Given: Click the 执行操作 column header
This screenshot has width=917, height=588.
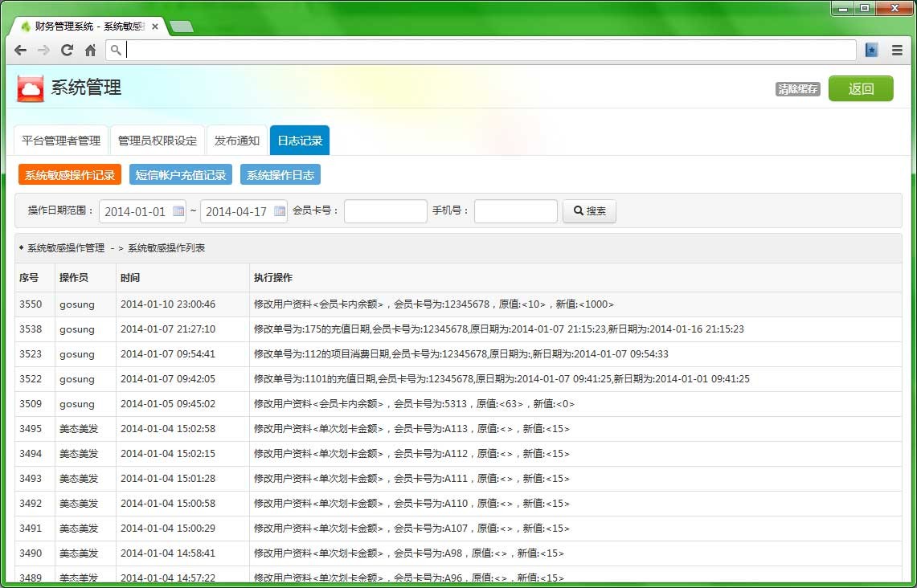Looking at the screenshot, I should click(273, 278).
